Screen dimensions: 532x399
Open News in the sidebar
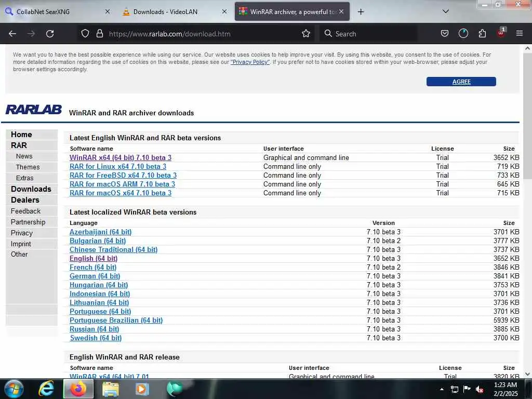pos(24,156)
